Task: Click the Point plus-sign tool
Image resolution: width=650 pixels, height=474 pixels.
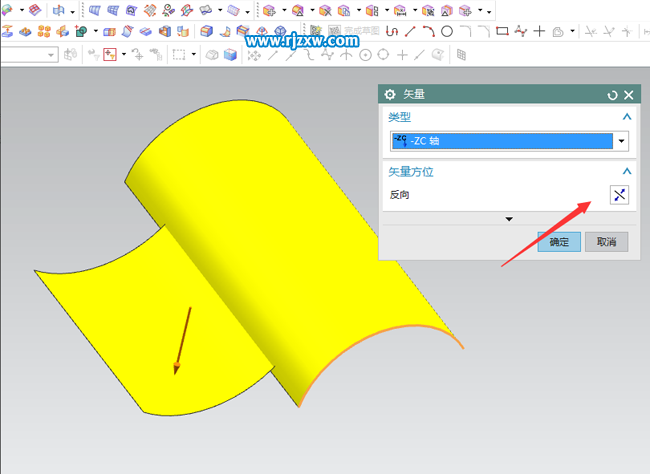Action: (x=540, y=31)
